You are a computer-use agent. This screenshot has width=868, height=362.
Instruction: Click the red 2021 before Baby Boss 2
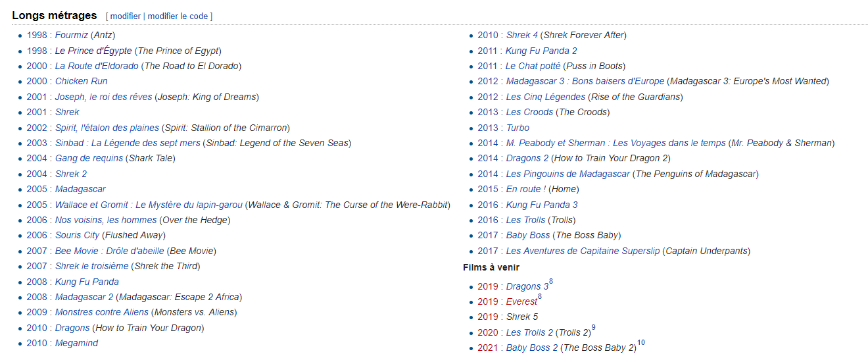(x=488, y=348)
